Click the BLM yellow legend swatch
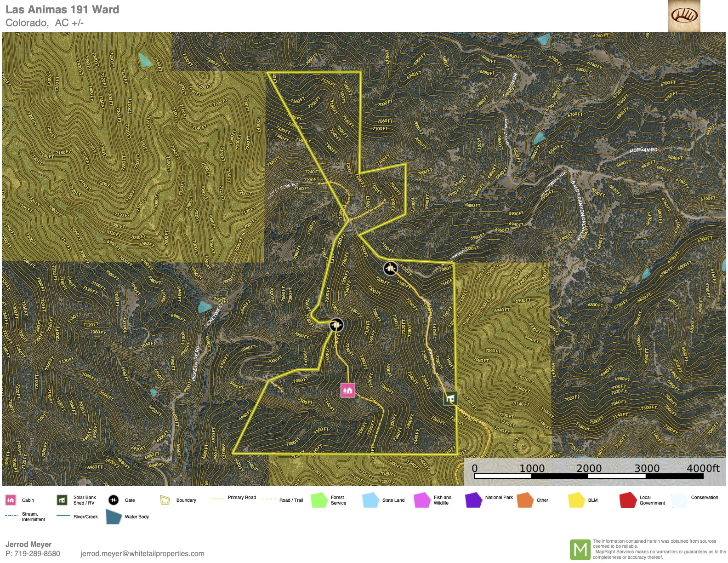This screenshot has width=728, height=563. [576, 500]
